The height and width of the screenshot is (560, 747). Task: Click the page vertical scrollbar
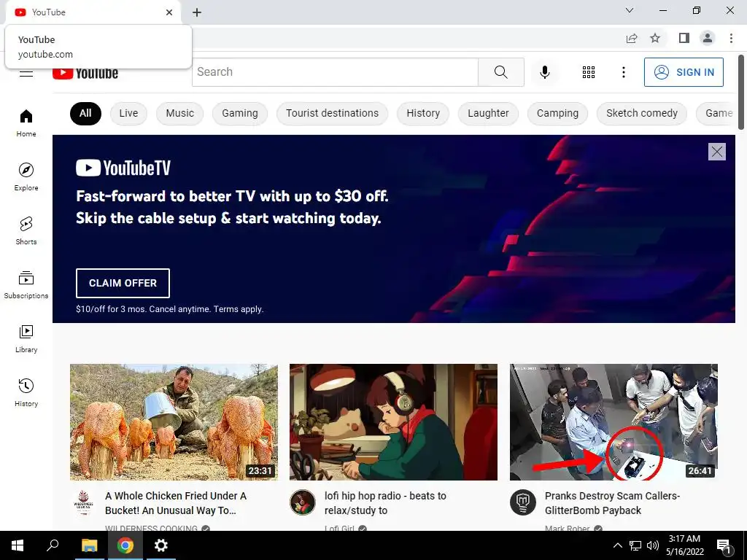(x=741, y=91)
